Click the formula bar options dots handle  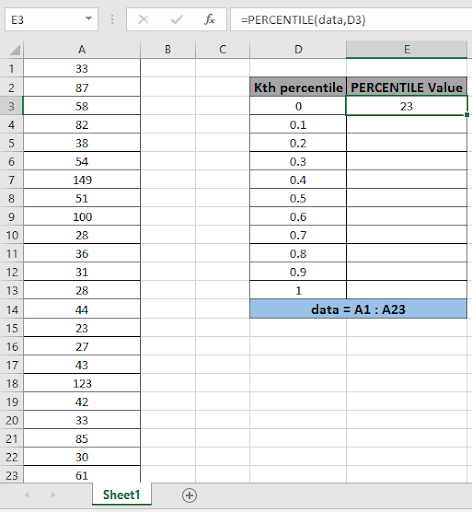pyautogui.click(x=112, y=19)
